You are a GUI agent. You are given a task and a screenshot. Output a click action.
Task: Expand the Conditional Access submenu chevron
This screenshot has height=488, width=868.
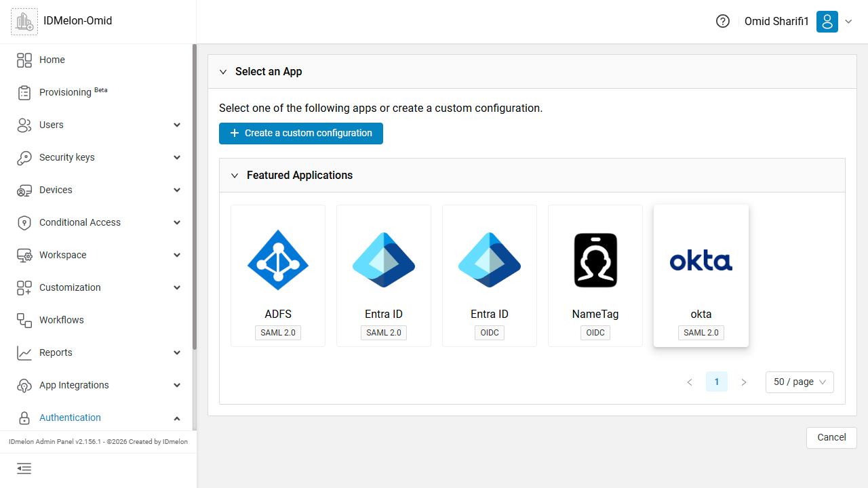click(x=177, y=222)
